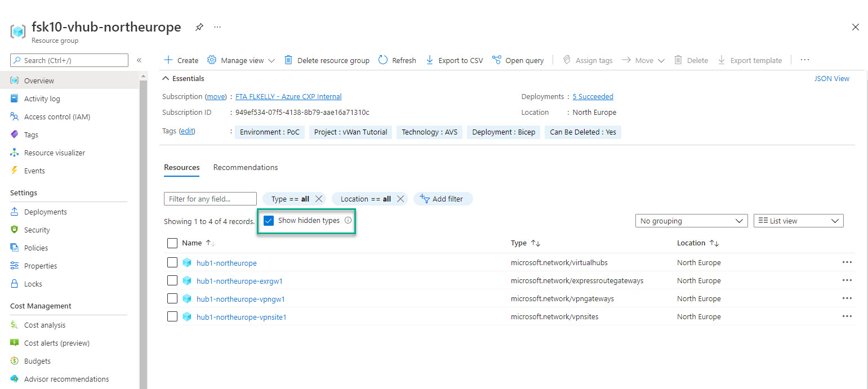Check the select-all box in Name column

pos(172,243)
